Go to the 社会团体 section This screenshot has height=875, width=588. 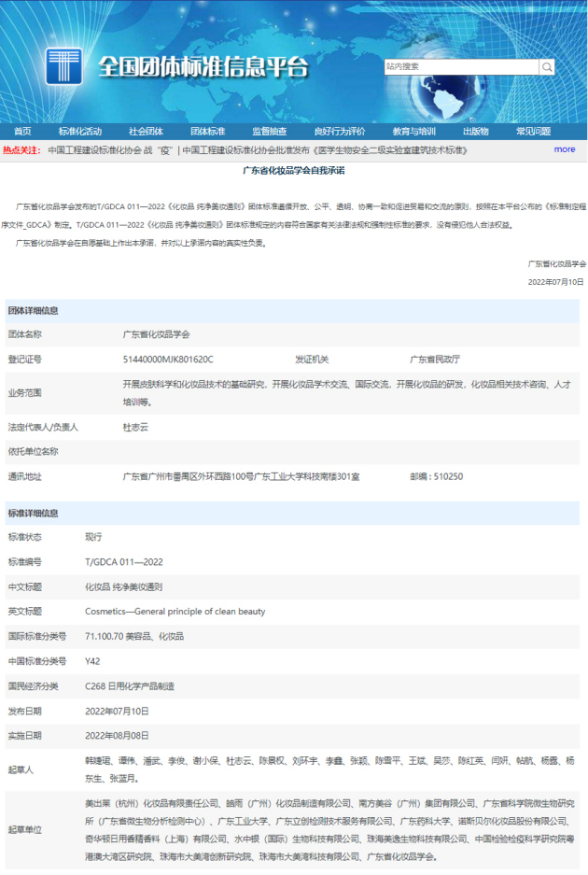147,131
